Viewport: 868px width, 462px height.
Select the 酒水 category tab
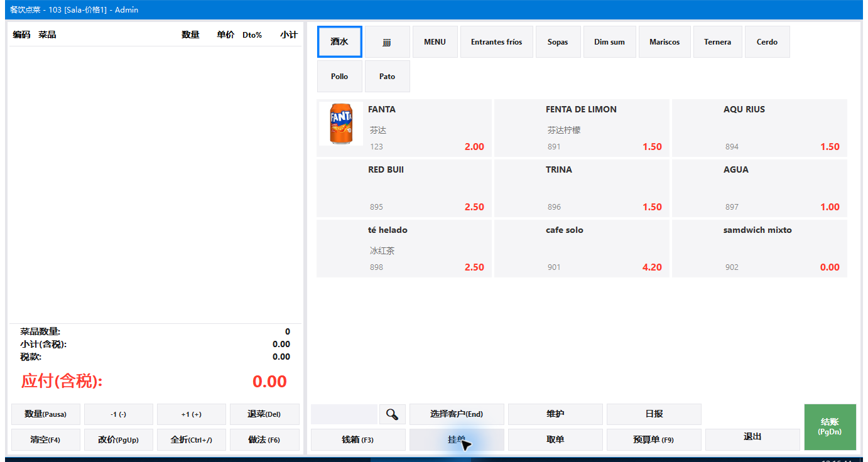340,42
